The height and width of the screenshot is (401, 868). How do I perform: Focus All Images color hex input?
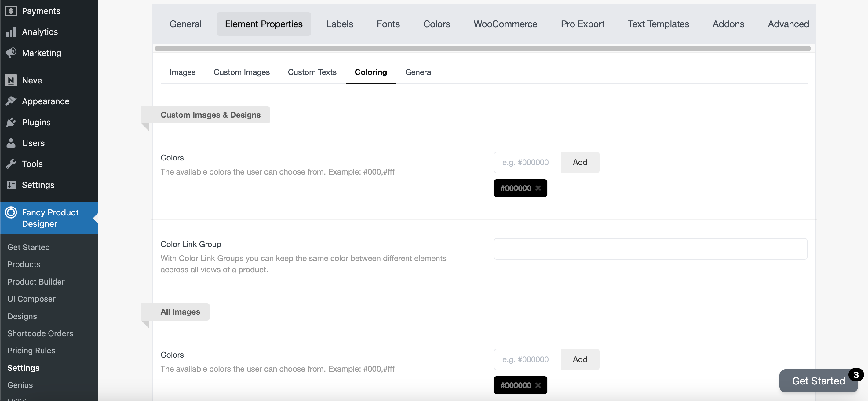pos(527,359)
